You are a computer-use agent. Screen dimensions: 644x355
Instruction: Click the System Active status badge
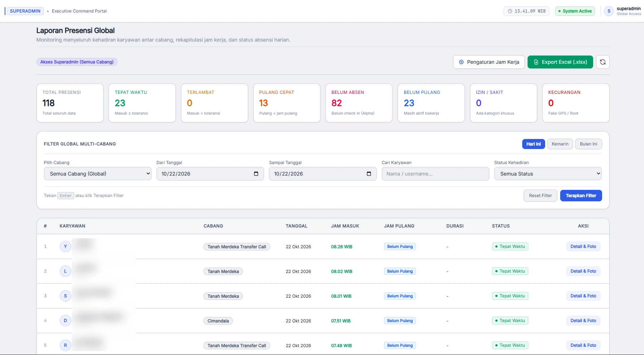point(575,11)
